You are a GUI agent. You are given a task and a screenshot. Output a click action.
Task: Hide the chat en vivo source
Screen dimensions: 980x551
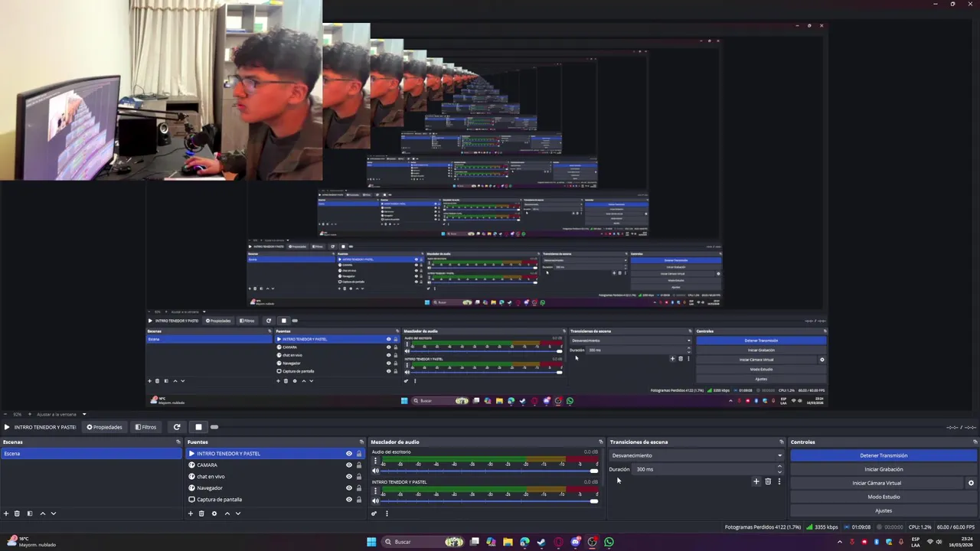pyautogui.click(x=349, y=477)
